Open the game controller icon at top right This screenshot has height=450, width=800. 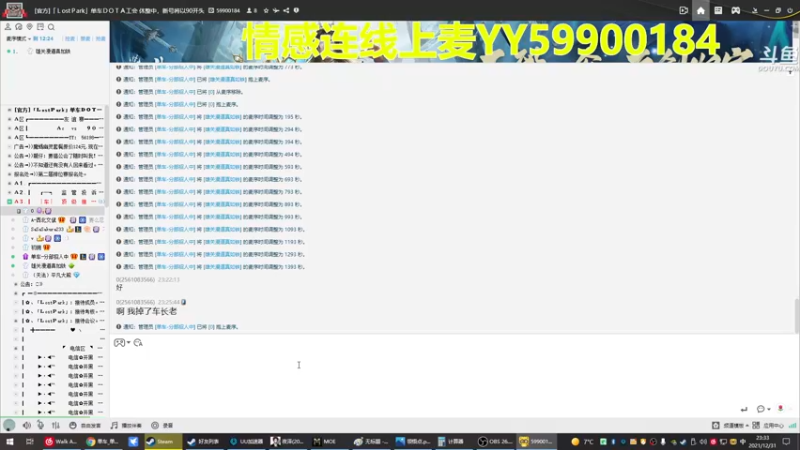coord(735,10)
